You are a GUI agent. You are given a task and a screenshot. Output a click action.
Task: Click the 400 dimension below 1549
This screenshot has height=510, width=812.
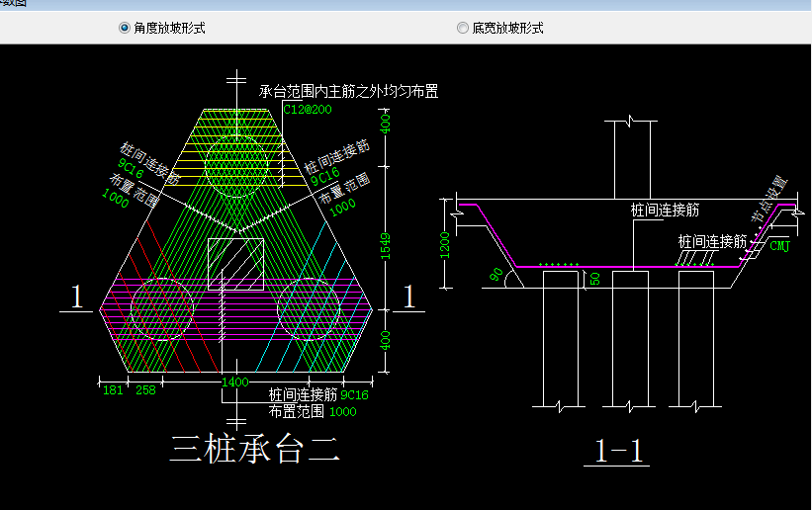click(x=386, y=341)
